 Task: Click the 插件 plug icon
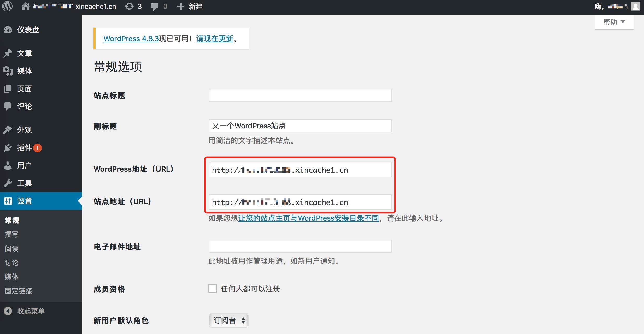click(8, 148)
